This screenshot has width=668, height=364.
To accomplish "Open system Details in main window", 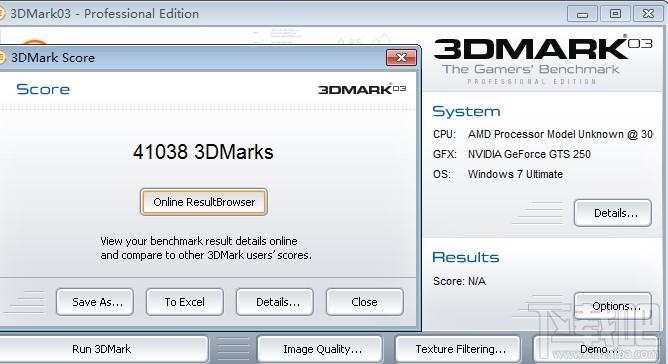I will (613, 213).
